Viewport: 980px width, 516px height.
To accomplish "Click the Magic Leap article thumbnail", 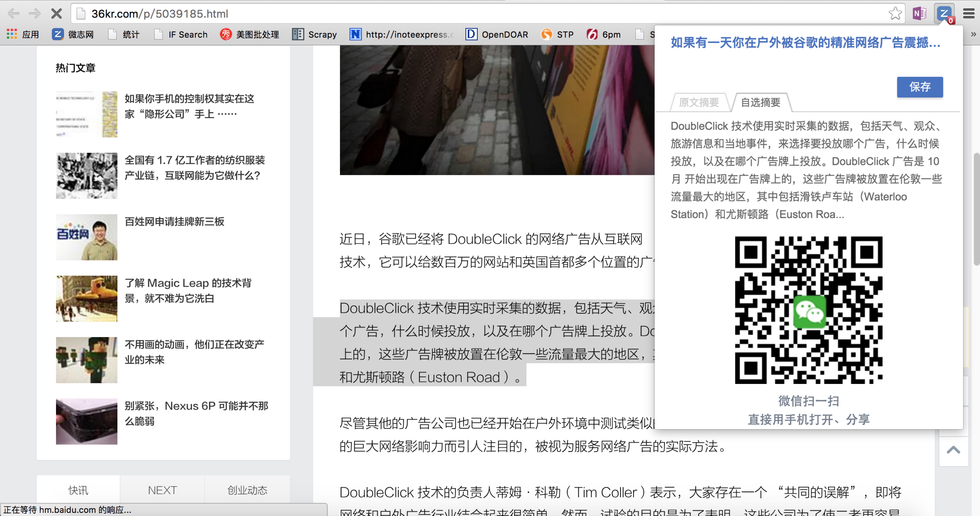I will click(87, 299).
